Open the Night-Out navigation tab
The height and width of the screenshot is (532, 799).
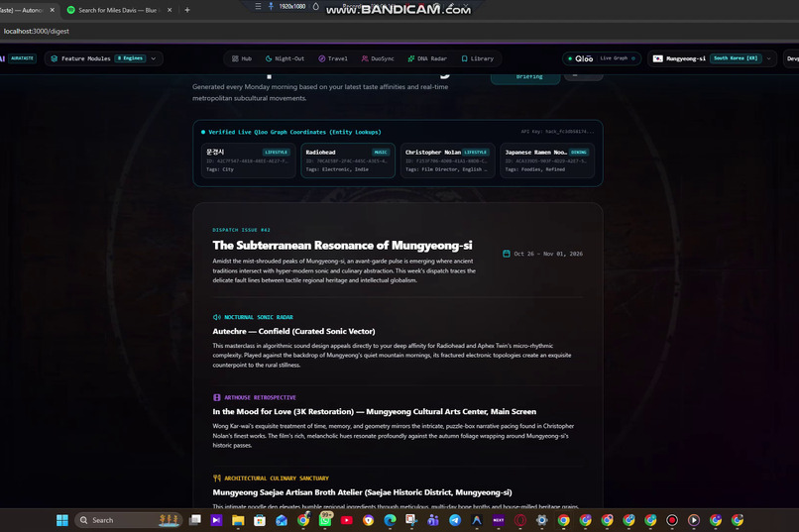285,58
